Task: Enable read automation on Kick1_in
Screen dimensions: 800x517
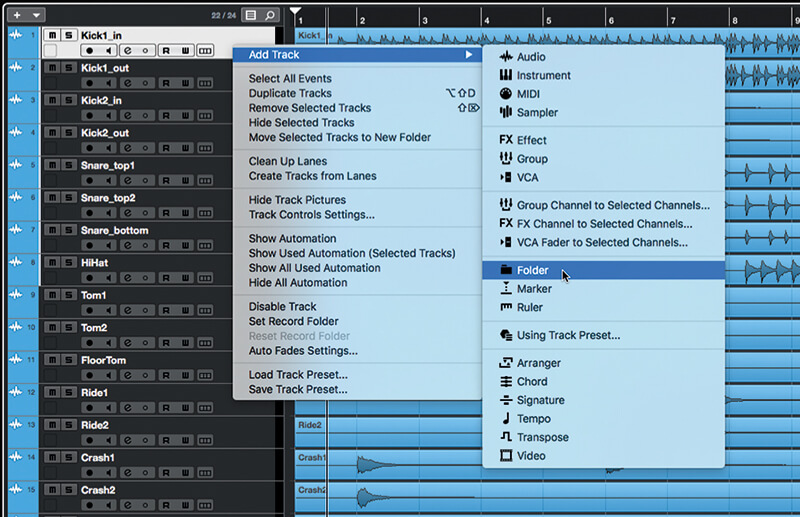Action: coord(166,51)
